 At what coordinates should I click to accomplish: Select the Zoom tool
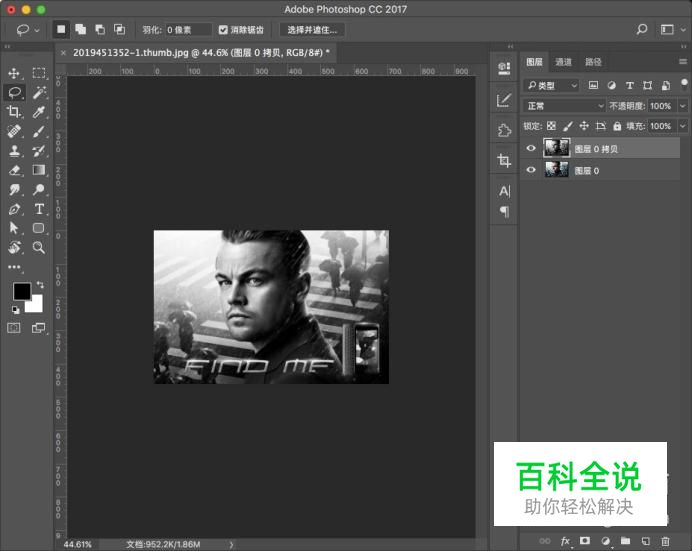coord(39,247)
